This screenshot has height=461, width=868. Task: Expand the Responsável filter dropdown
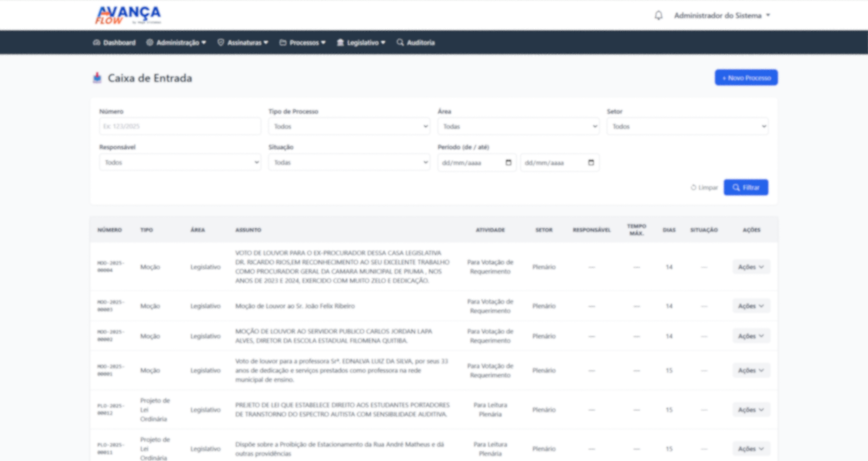180,162
